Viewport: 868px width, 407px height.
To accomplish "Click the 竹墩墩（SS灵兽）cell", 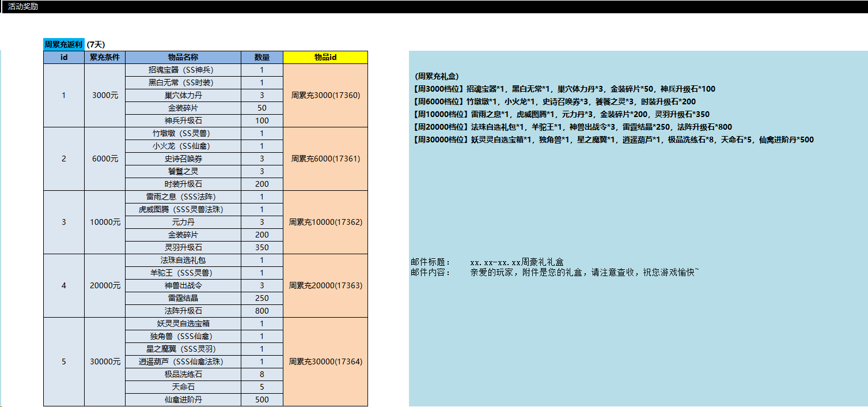I will 183,133.
